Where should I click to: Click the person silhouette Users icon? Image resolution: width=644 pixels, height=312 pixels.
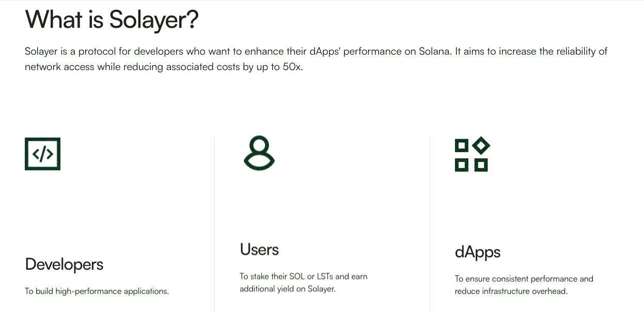(x=259, y=153)
